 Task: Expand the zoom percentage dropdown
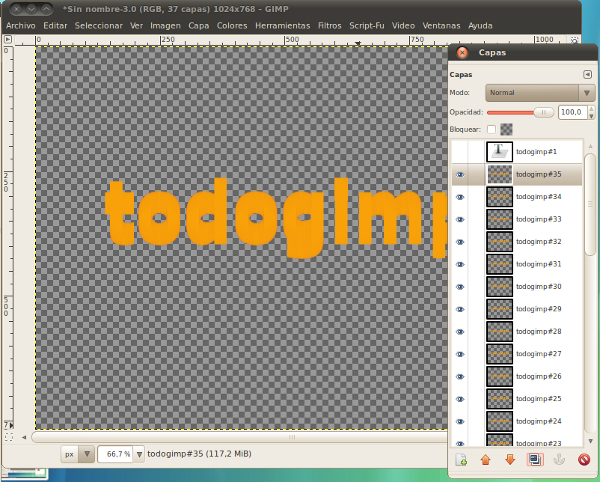click(x=139, y=454)
